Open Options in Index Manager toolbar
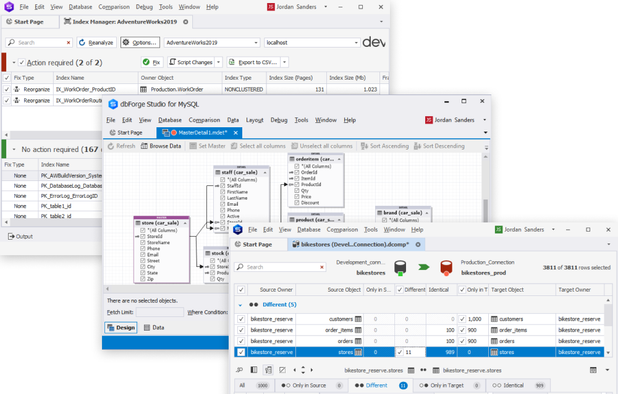Screen dimensions: 618x394 [x=140, y=43]
